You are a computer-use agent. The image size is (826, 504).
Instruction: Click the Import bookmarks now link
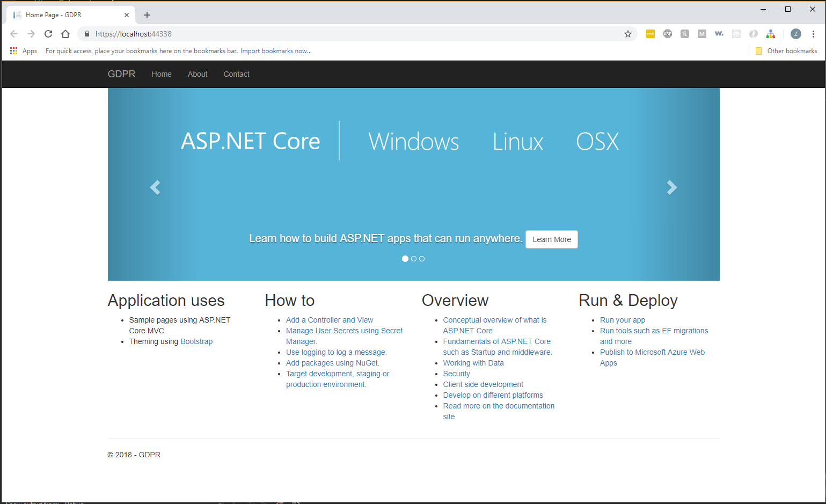[x=276, y=51]
